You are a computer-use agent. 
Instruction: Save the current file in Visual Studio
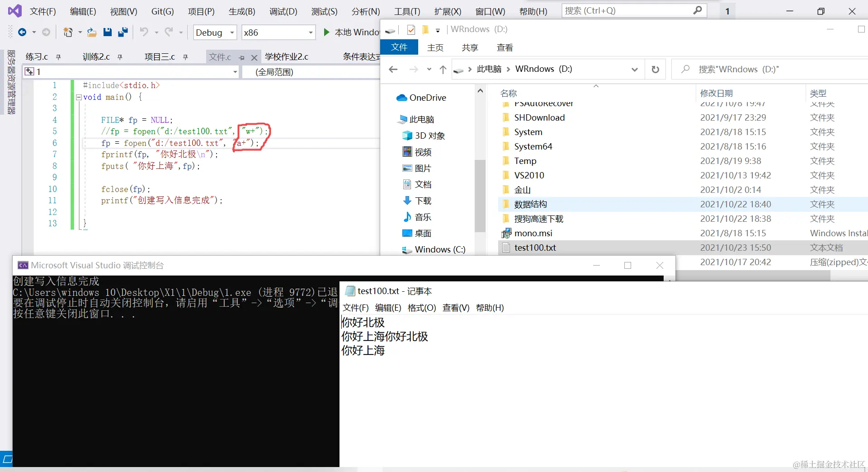coord(107,32)
